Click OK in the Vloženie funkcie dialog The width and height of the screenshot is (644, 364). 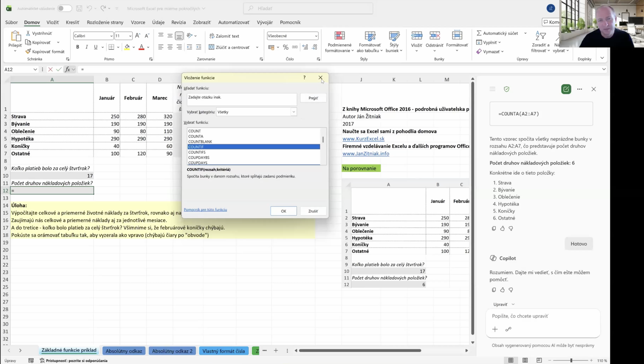284,211
